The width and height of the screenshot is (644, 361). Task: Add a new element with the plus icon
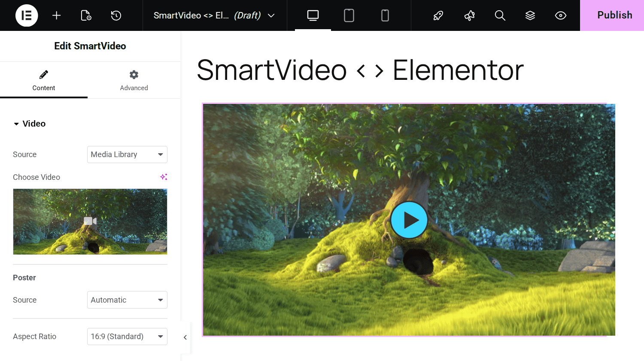point(56,15)
